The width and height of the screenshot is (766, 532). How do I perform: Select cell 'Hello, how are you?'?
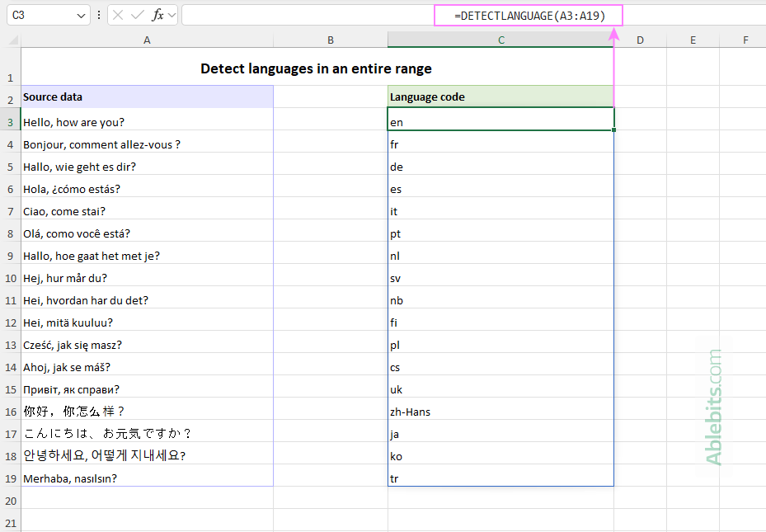[147, 120]
